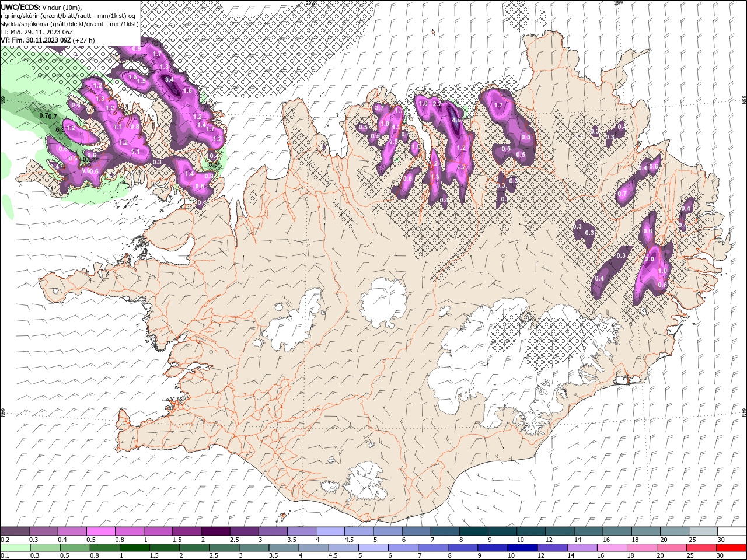Pick upper legend swatch between 0.2 and 0.3
Screen dimensions: 747x560
(x=14, y=531)
